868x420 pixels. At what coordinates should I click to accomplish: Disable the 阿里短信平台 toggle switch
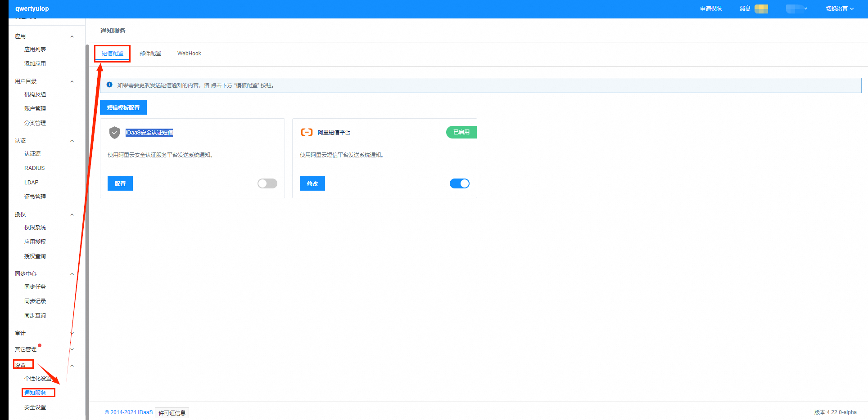click(459, 183)
